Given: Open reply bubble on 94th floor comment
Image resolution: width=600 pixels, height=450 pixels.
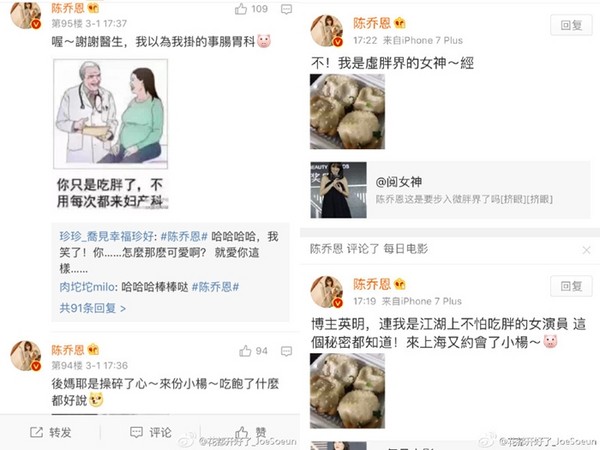Looking at the screenshot, I should coord(287,351).
